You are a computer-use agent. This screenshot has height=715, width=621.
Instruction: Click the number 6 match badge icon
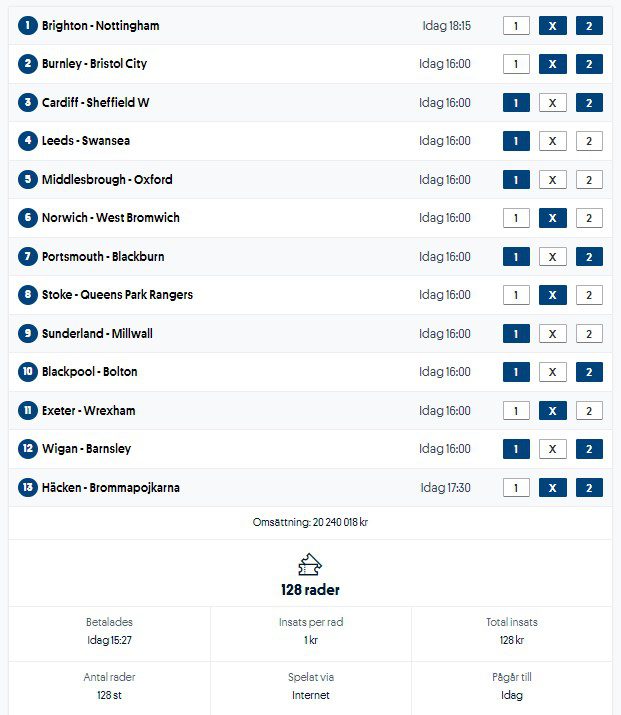coord(27,218)
